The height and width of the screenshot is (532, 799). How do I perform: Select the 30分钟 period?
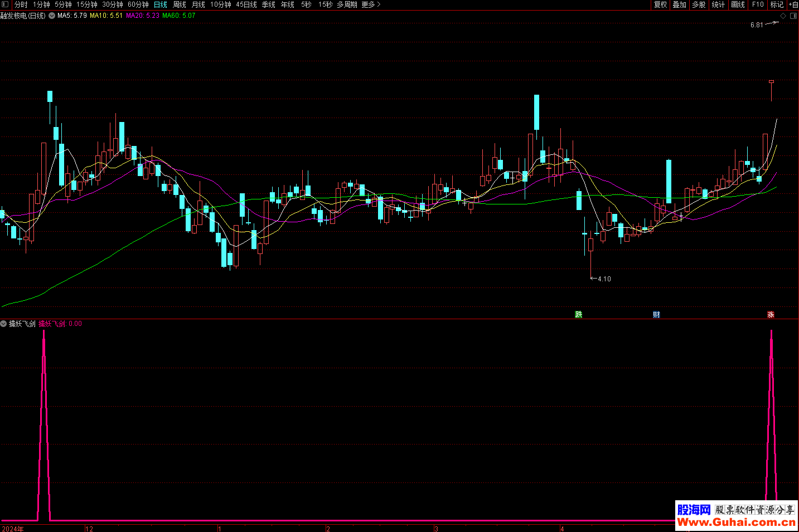(113, 4)
